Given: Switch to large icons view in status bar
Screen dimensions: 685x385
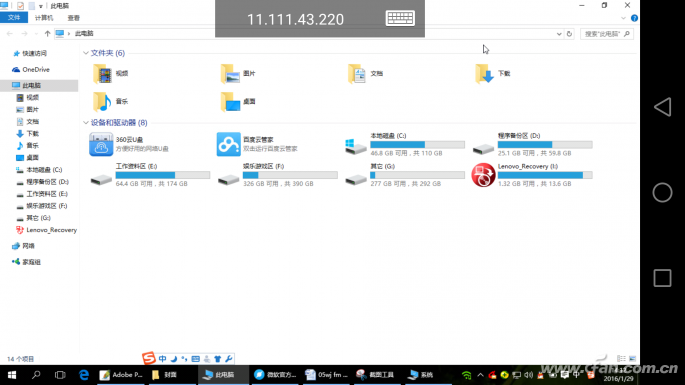Looking at the screenshot, I should point(632,358).
